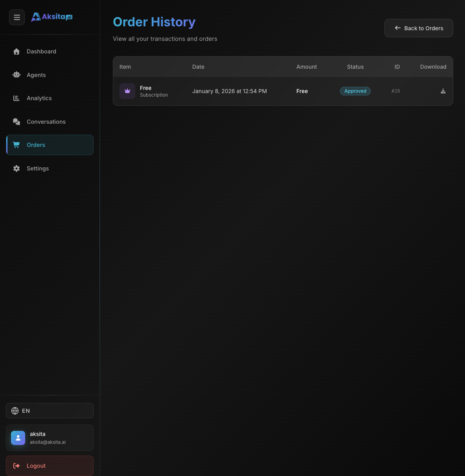Click the Approved status badge
The height and width of the screenshot is (476, 465).
355,91
